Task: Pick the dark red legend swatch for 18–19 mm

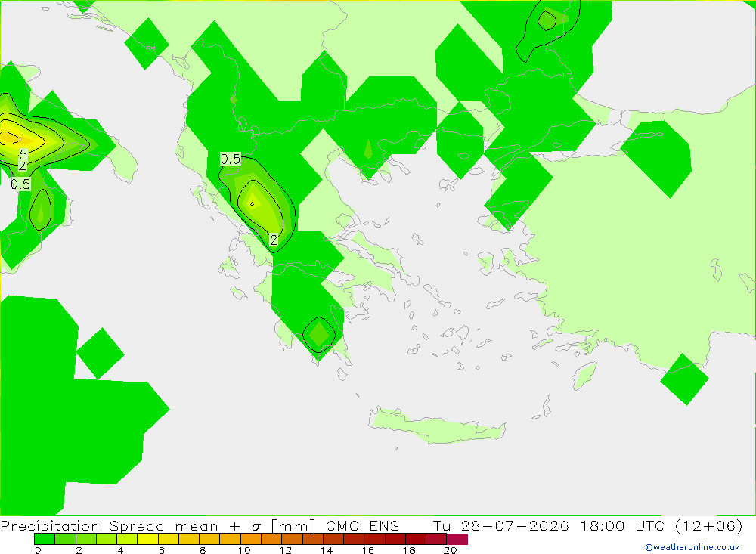Action: pyautogui.click(x=416, y=539)
